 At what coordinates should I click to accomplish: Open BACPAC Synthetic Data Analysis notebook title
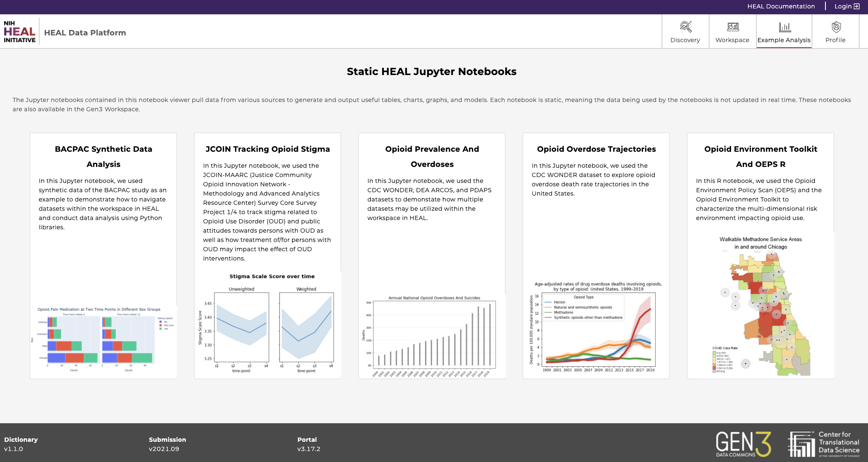pyautogui.click(x=103, y=156)
